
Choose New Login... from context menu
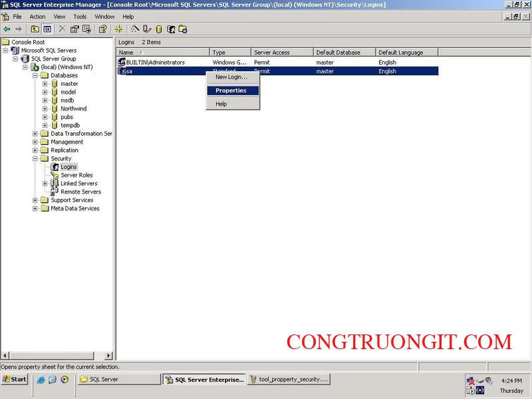pyautogui.click(x=232, y=77)
